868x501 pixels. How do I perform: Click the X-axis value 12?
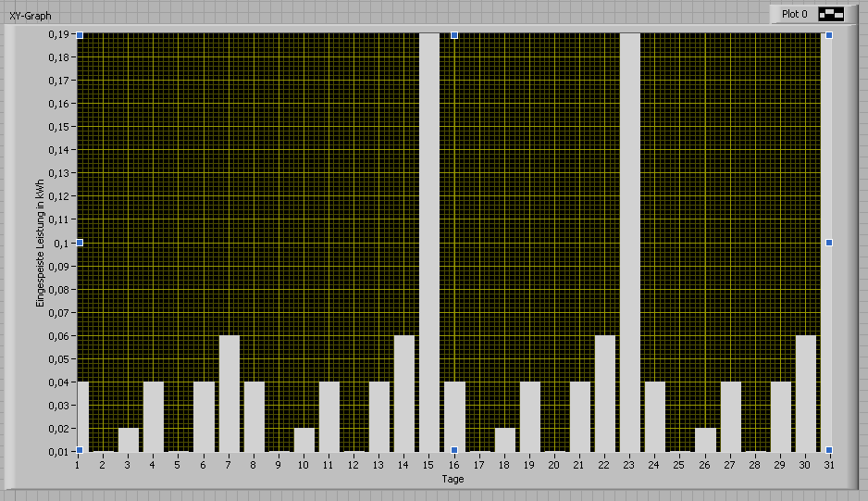[x=353, y=465]
